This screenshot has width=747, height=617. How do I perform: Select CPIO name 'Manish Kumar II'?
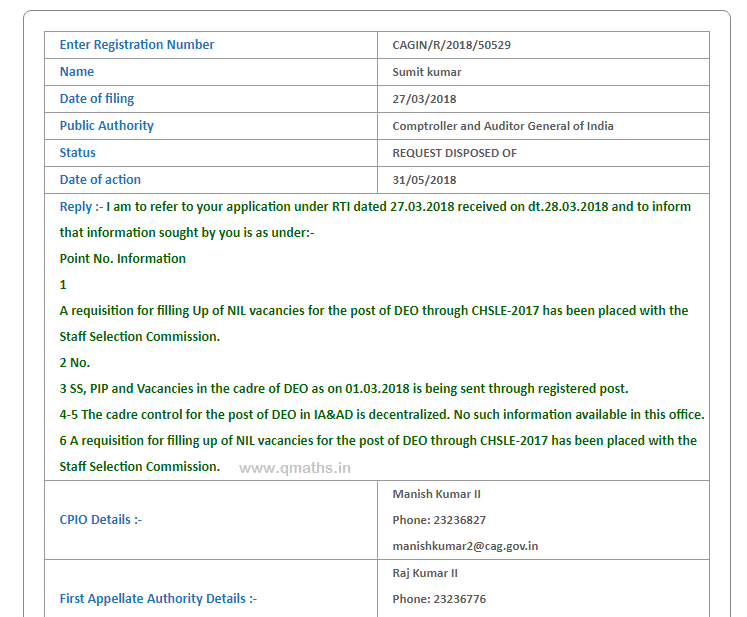pos(436,494)
